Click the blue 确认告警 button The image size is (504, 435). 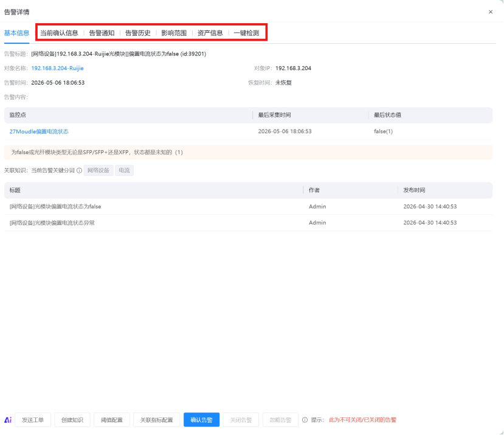[x=201, y=420]
